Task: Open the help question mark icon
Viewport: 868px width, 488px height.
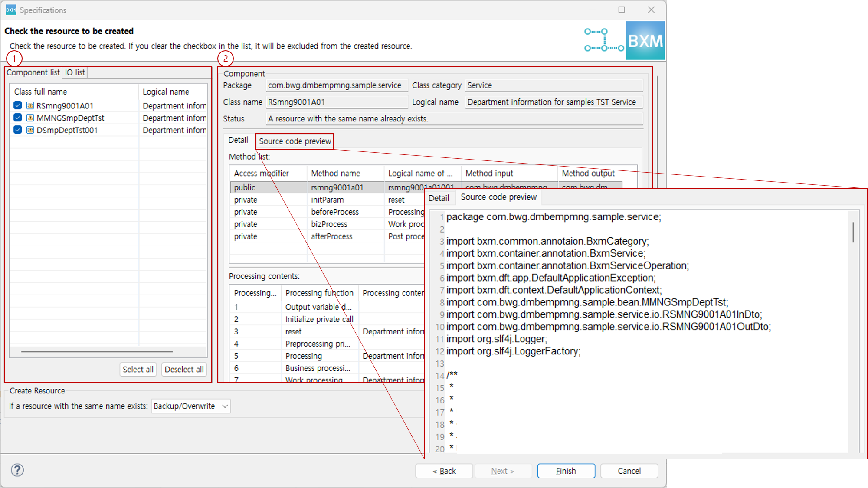Action: pos(17,470)
